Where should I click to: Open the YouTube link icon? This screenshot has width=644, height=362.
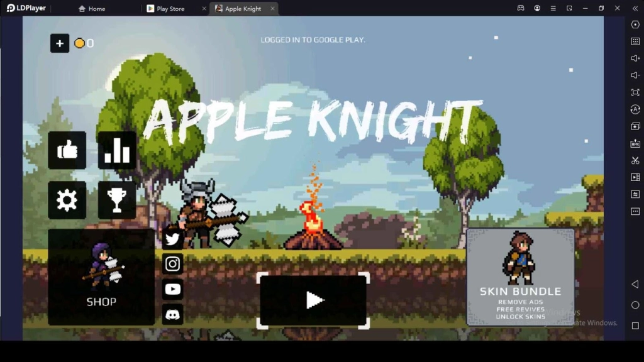coord(172,289)
